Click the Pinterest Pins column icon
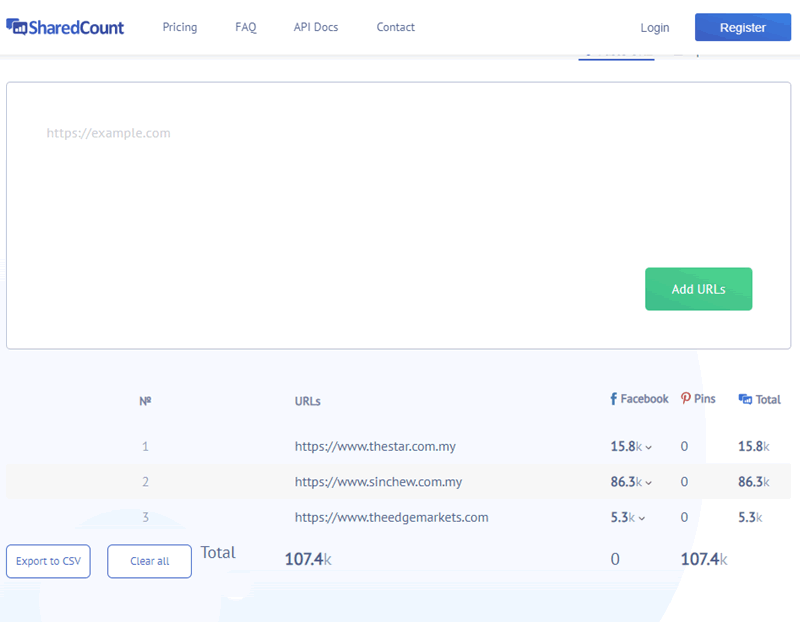This screenshot has height=622, width=800. coord(686,399)
